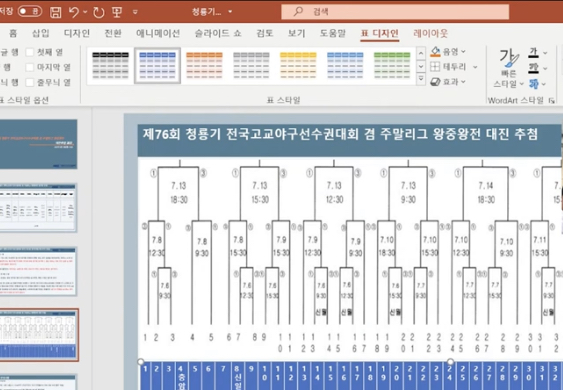Screen dimensions: 563x390
Task: Undo the last action with the Undo icon
Action: coord(74,12)
